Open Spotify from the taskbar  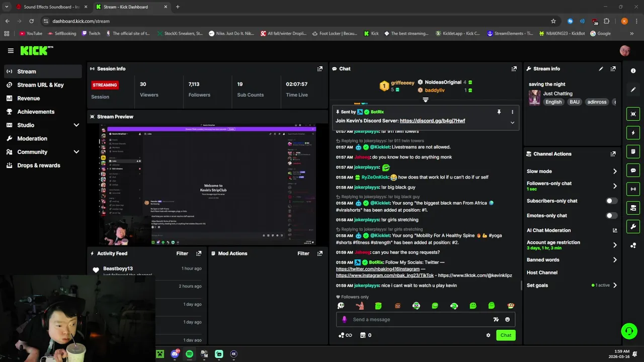point(189,354)
